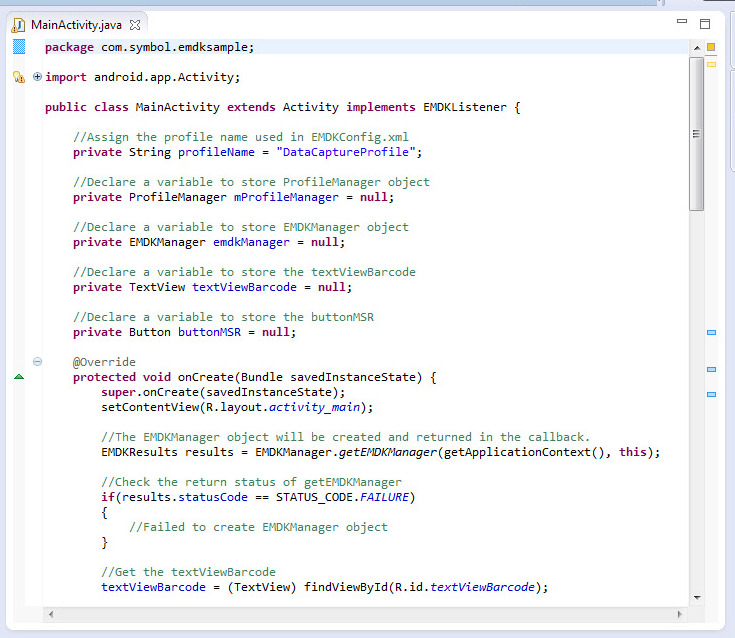Close the MainActivity.java tab
The width and height of the screenshot is (735, 638).
pos(135,24)
